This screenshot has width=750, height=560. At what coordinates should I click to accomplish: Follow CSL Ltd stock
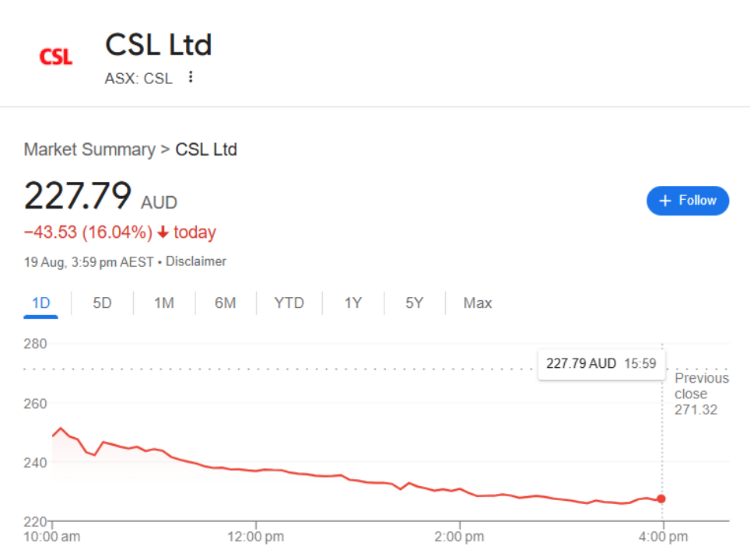(687, 201)
